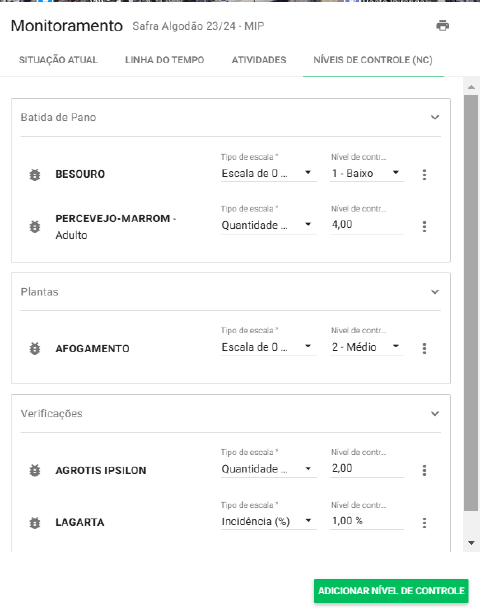Click the scrollbar down arrow
The image size is (480, 614).
coord(471,543)
